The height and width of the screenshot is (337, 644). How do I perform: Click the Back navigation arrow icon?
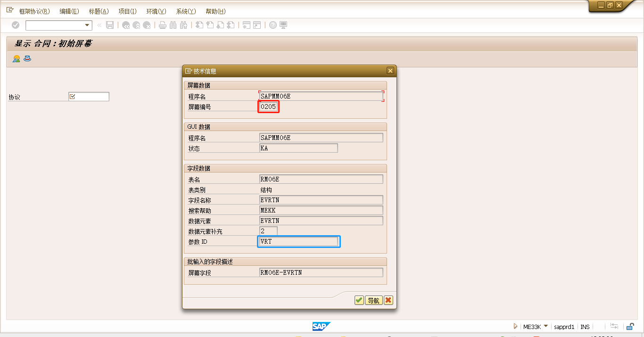pyautogui.click(x=125, y=25)
